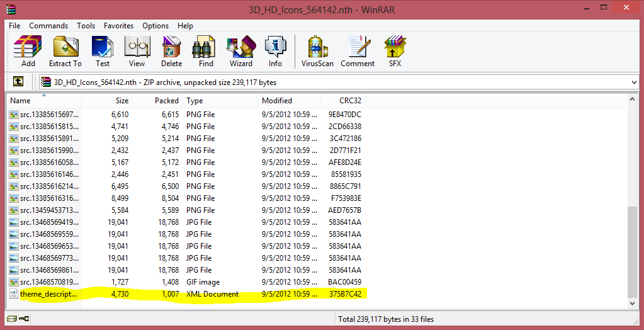The height and width of the screenshot is (330, 644).
Task: Click CRC32 value 375B7C42
Action: tap(346, 294)
